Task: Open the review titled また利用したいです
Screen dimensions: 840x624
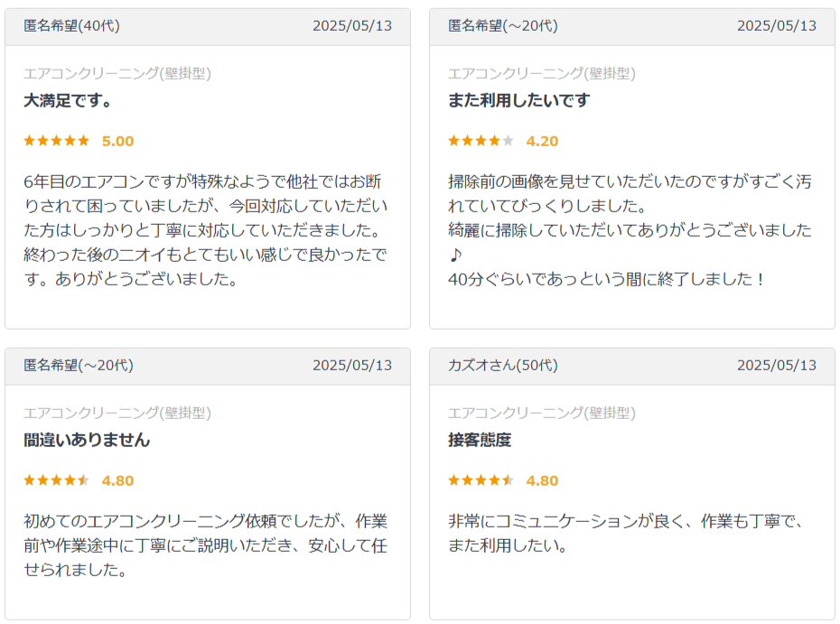Action: pos(519,101)
